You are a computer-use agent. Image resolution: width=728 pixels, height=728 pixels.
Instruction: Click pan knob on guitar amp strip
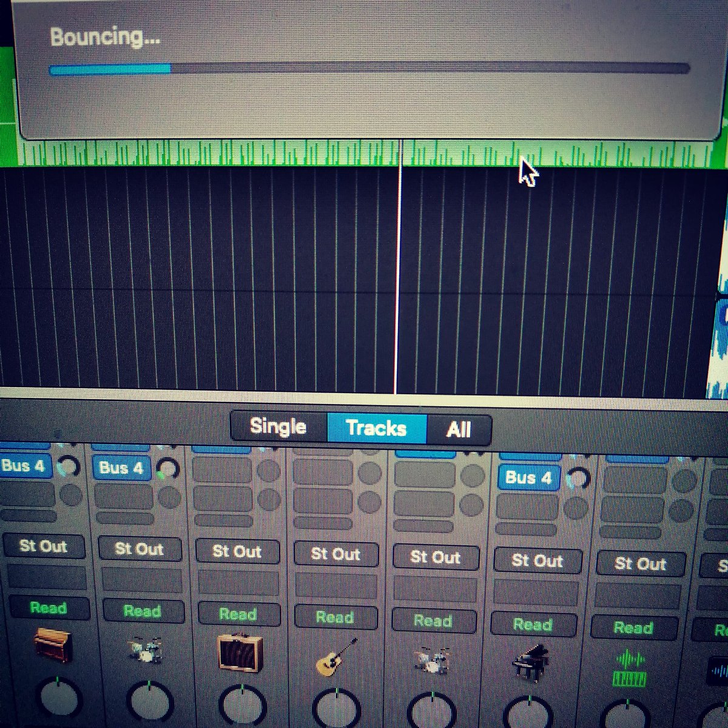point(243,707)
